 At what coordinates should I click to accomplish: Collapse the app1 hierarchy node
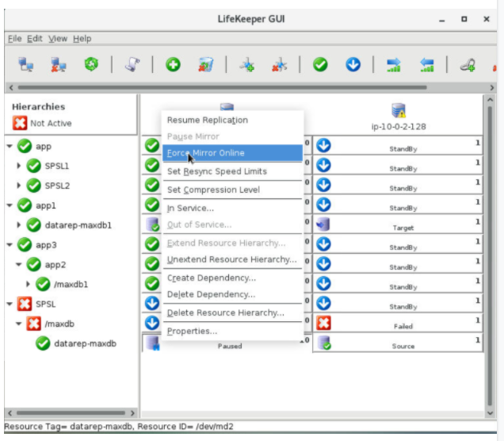(10, 205)
